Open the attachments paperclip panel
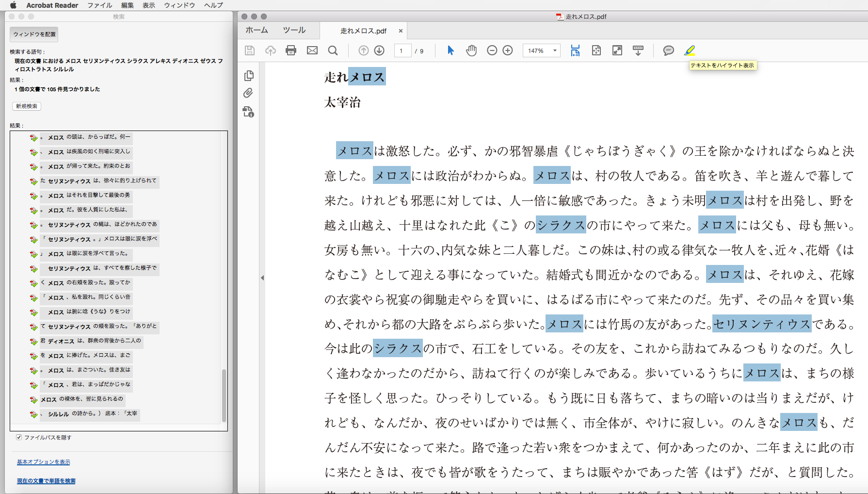This screenshot has width=868, height=494. [248, 93]
